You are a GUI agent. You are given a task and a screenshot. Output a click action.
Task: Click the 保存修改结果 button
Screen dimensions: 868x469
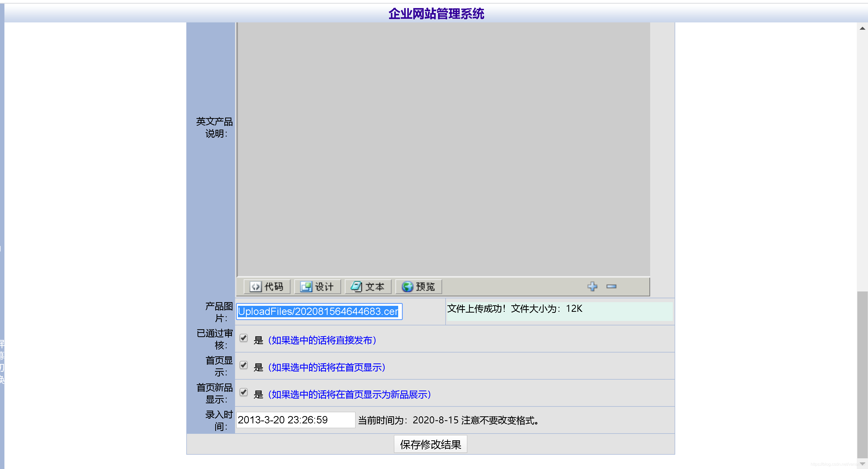point(430,444)
